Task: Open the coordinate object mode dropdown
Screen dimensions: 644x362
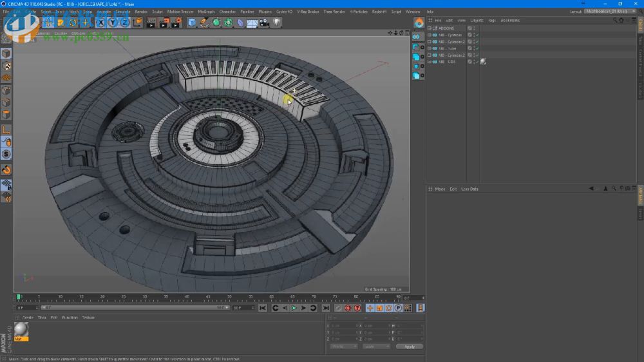Action: [344, 347]
